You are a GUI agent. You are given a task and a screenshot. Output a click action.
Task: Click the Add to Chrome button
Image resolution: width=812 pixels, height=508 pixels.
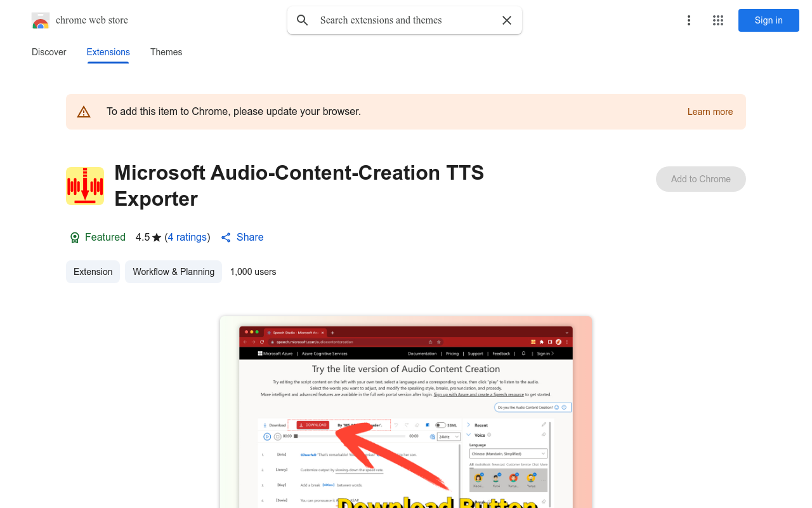click(701, 179)
